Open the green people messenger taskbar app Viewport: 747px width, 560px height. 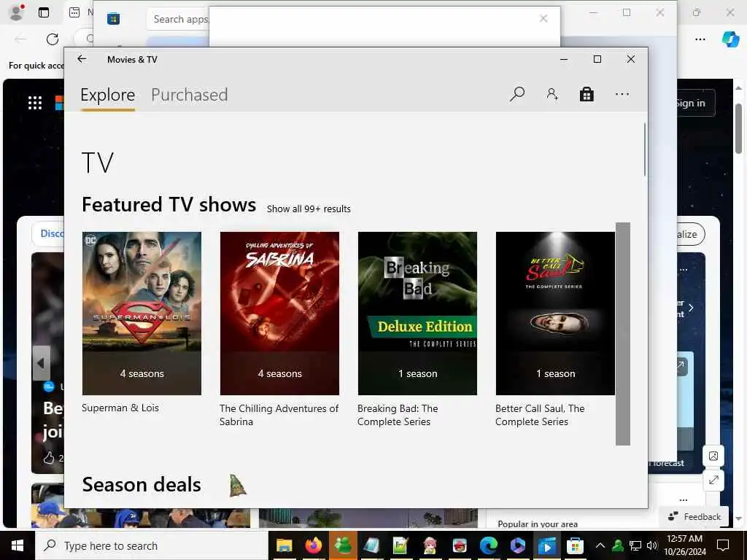point(342,545)
